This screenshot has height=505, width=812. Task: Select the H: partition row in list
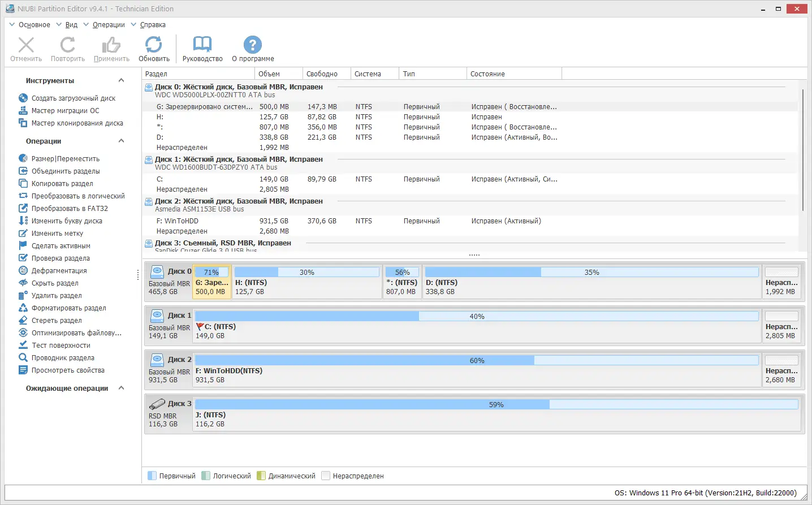pyautogui.click(x=470, y=117)
